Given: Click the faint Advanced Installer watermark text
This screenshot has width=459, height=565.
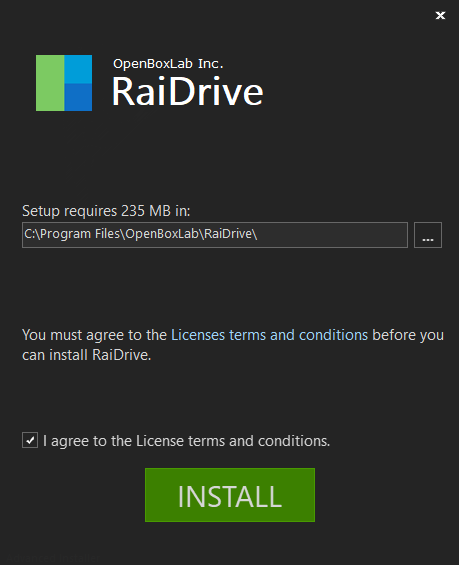Looking at the screenshot, I should 53,558.
